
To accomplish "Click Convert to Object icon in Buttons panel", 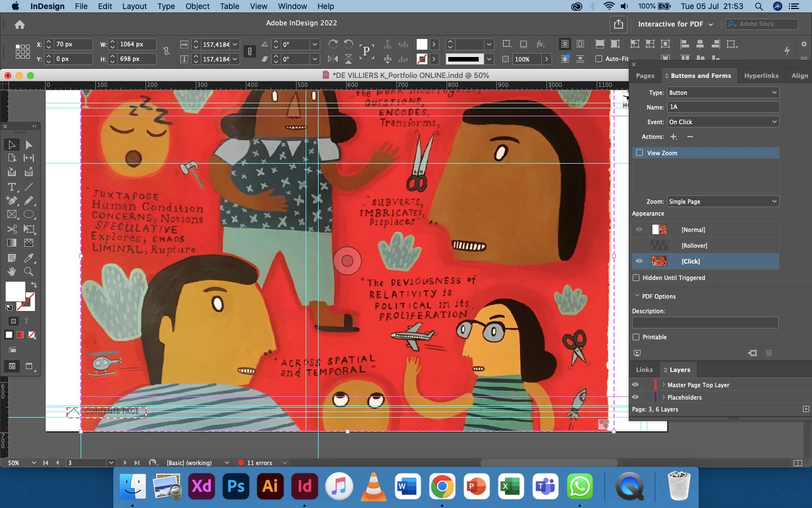I will (x=752, y=353).
